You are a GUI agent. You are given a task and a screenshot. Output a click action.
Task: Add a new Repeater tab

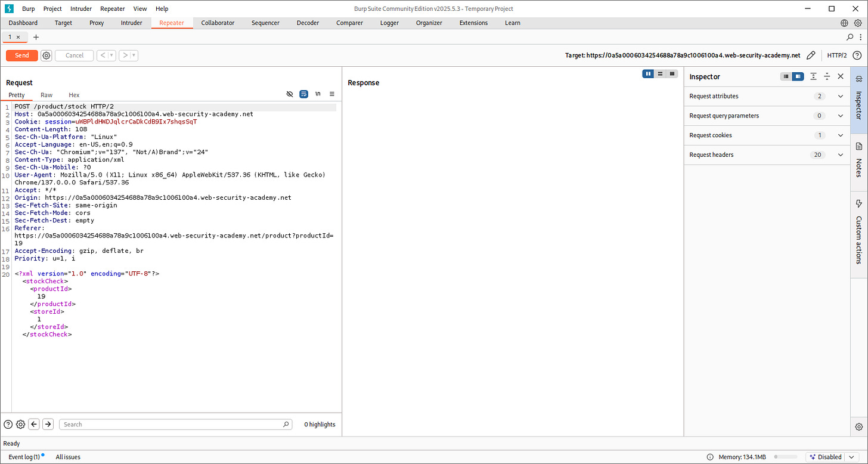pos(36,37)
